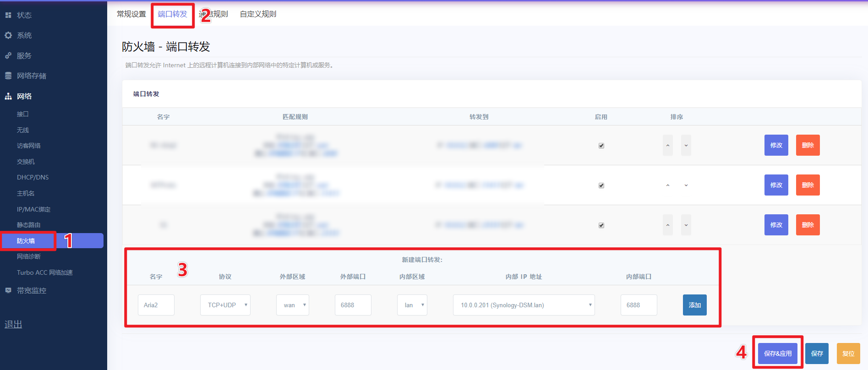Click 删除 for the second rule
The image size is (868, 370).
808,185
